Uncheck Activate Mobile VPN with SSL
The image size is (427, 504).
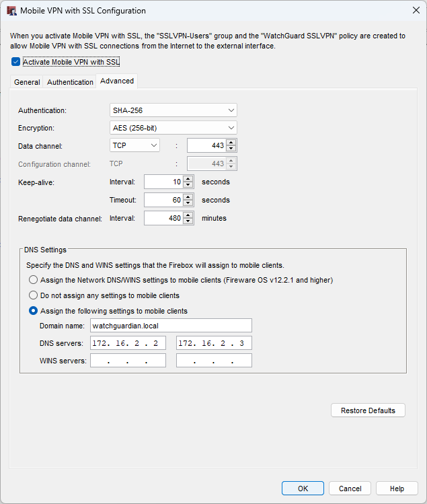16,62
